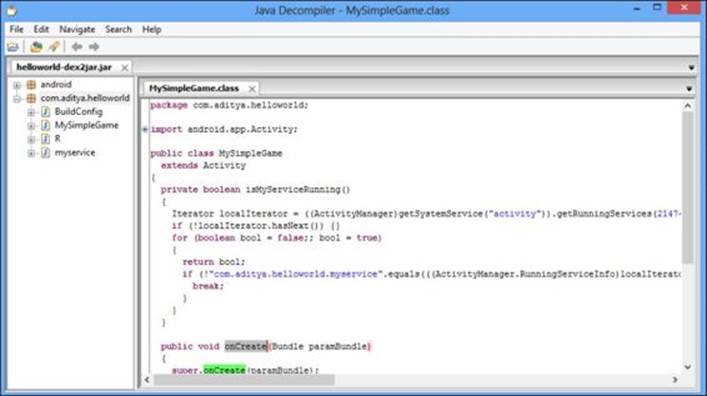Select BuildConfig in the tree
Image resolution: width=707 pixels, height=396 pixels.
click(x=78, y=111)
